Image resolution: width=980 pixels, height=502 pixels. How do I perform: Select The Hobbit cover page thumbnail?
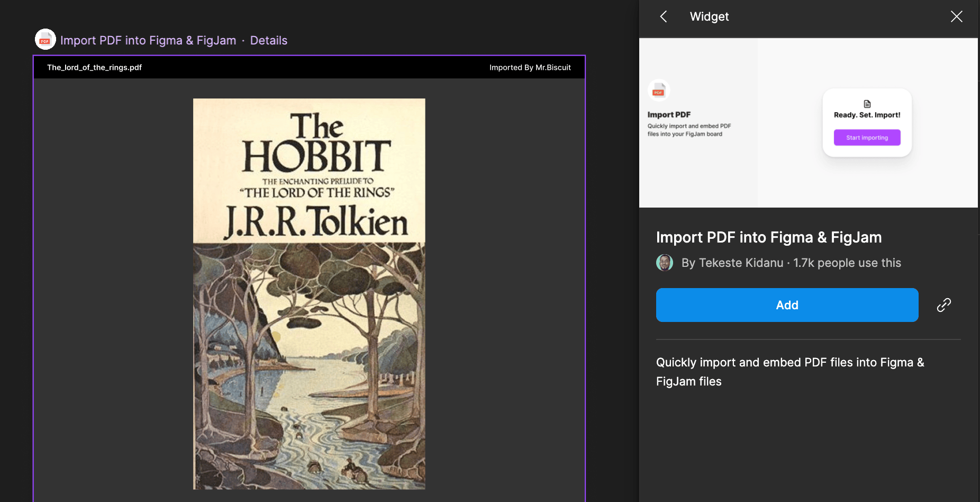(x=309, y=294)
